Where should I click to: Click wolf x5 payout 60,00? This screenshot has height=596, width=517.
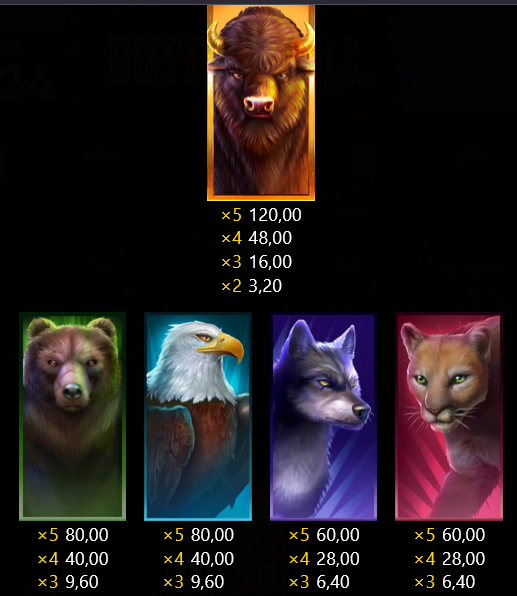(x=324, y=535)
